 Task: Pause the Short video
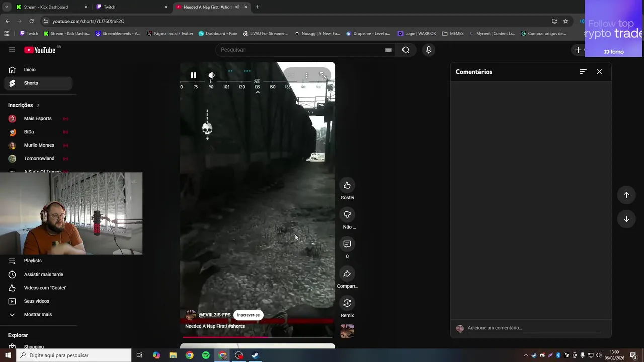coord(193,75)
